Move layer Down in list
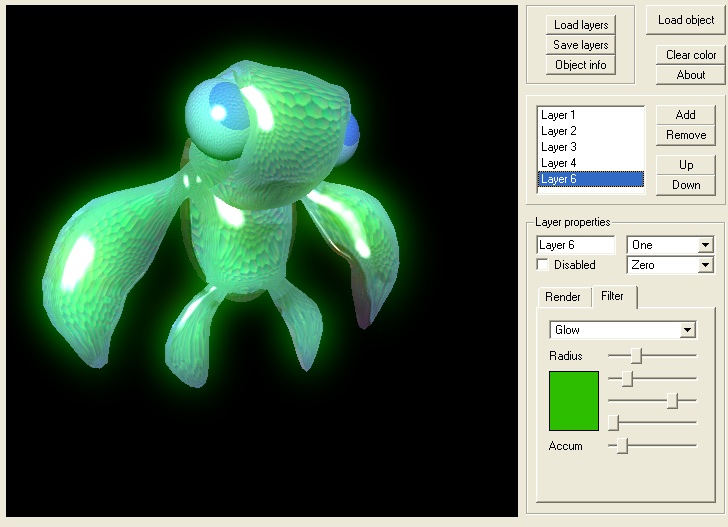This screenshot has width=728, height=527. (686, 185)
